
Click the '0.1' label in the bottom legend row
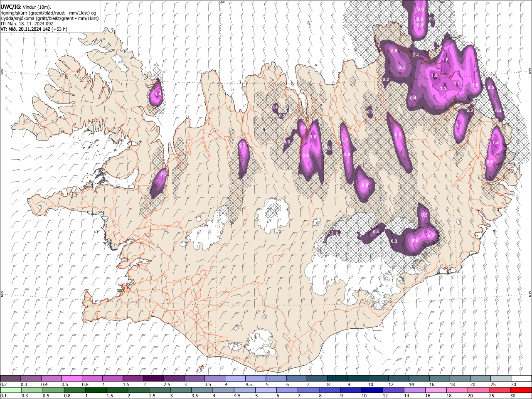click(4, 396)
